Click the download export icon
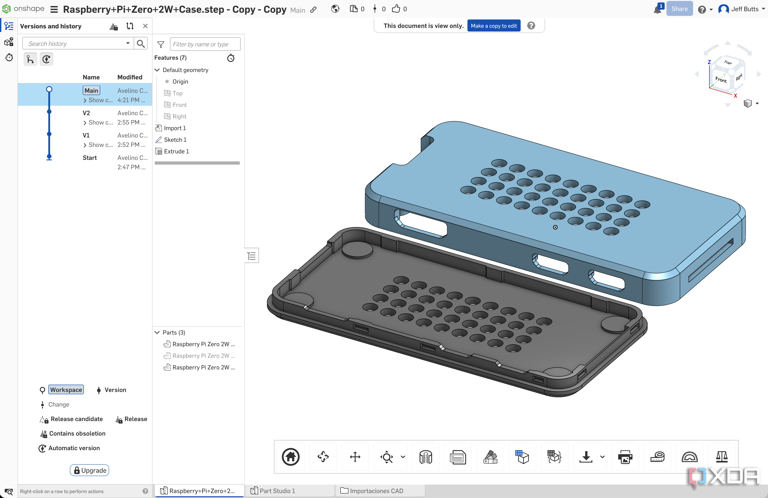The height and width of the screenshot is (498, 768). pyautogui.click(x=586, y=457)
